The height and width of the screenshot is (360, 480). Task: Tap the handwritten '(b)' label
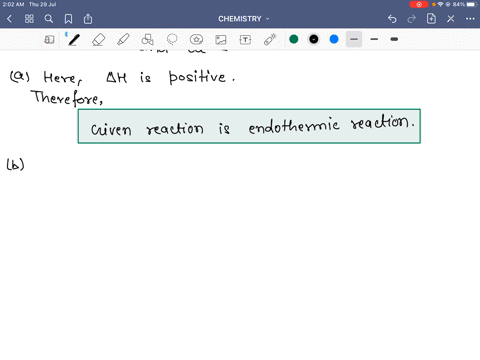(15, 165)
